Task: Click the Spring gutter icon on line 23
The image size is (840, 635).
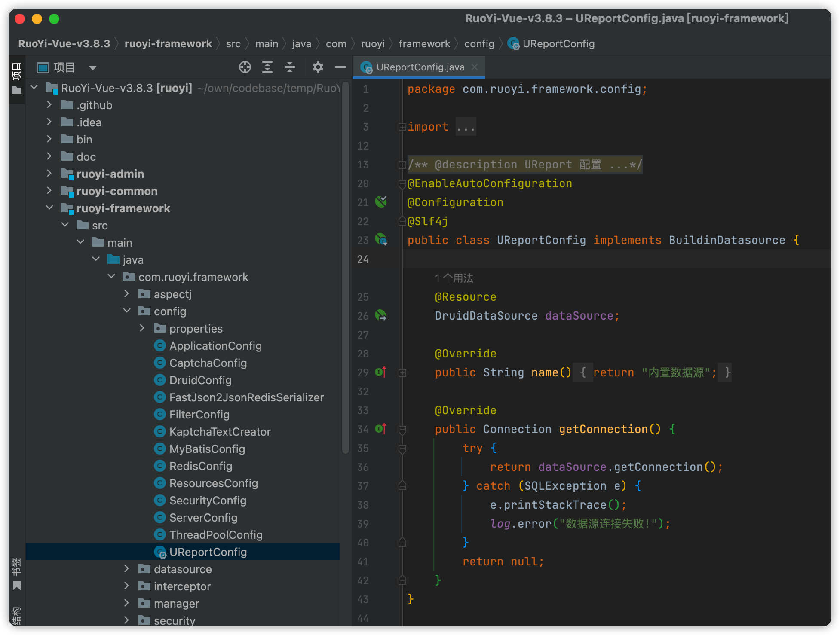Action: pos(381,240)
